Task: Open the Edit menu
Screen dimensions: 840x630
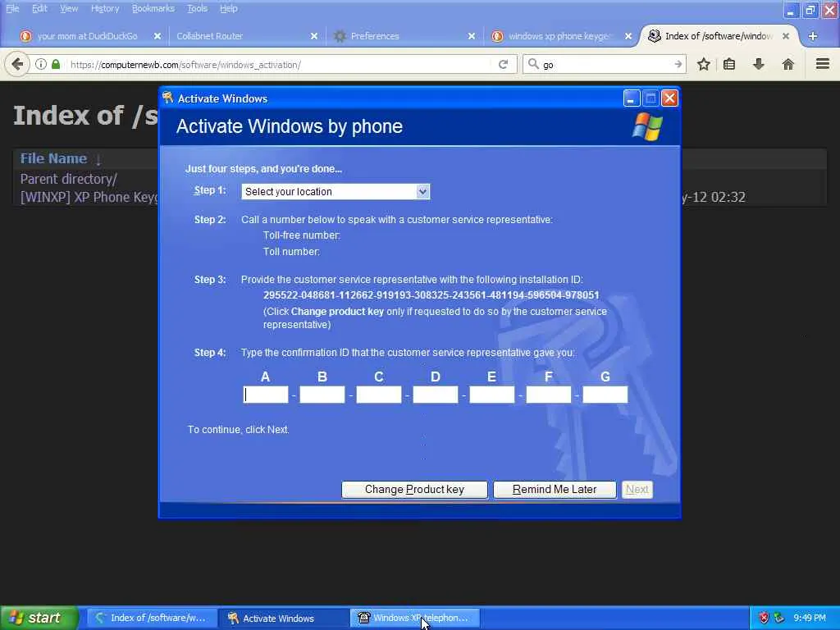Action: (x=39, y=8)
